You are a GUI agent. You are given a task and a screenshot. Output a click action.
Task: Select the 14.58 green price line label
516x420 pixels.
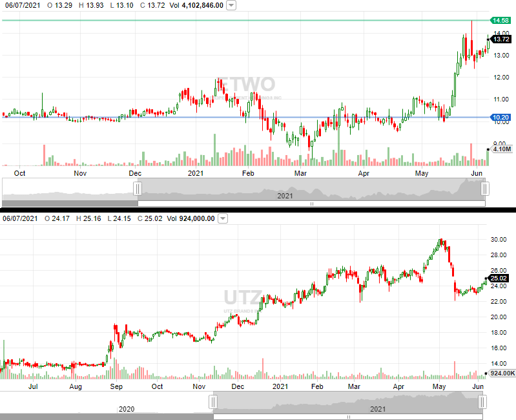click(x=501, y=21)
